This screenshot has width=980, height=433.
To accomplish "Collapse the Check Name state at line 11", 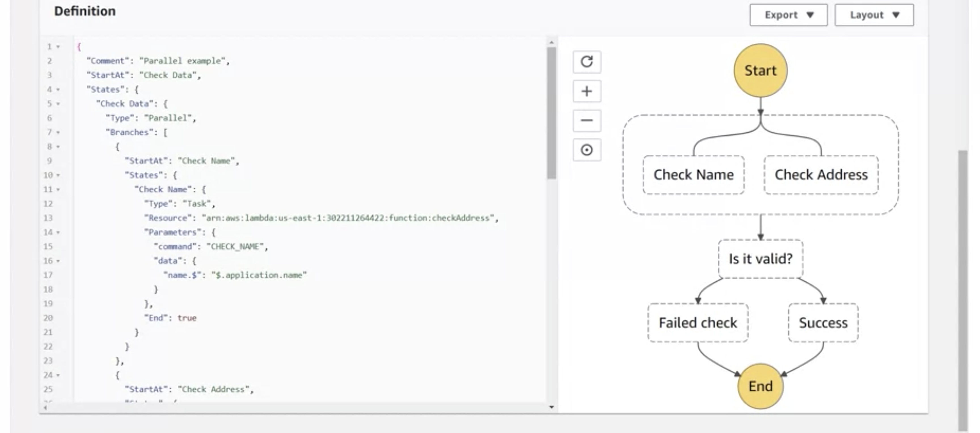I will point(58,189).
